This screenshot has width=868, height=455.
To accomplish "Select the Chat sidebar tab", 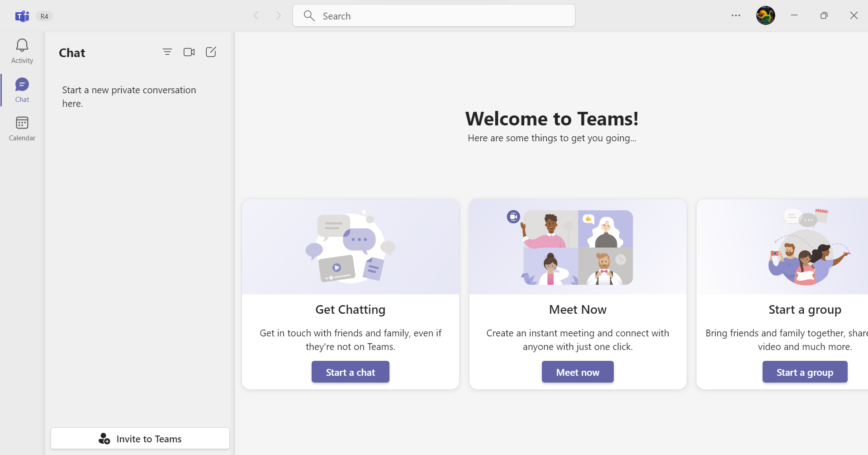I will (22, 90).
